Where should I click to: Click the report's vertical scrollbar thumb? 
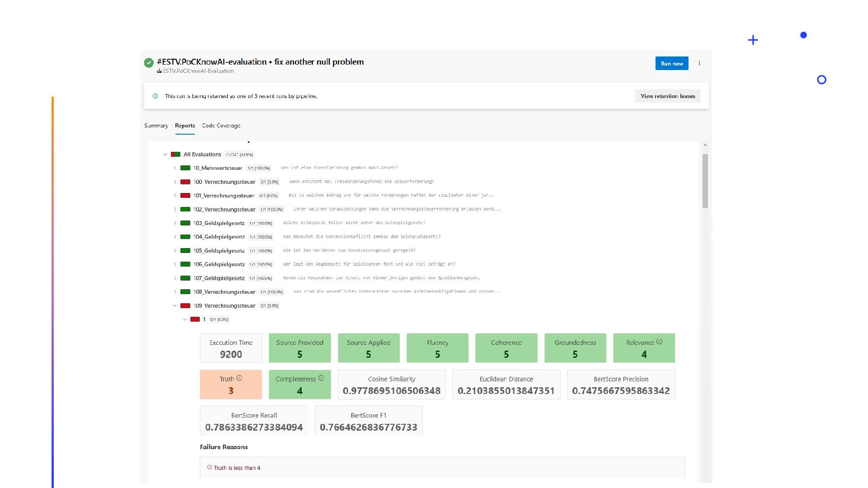705,181
